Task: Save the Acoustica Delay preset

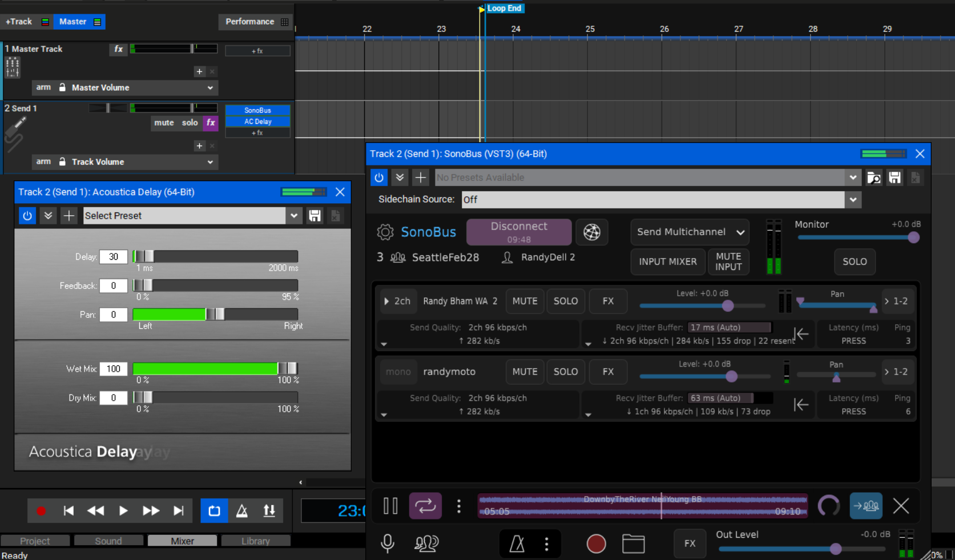Action: 315,216
